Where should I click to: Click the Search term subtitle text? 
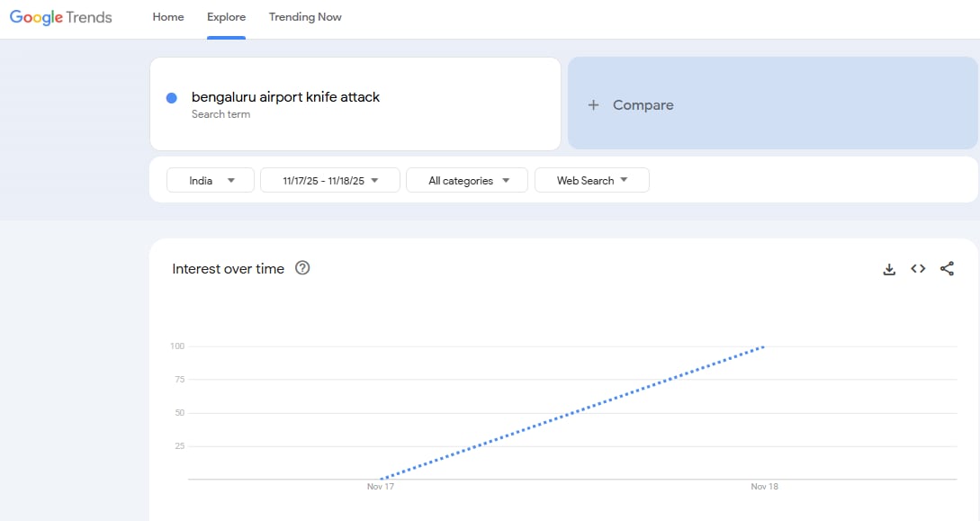tap(220, 114)
